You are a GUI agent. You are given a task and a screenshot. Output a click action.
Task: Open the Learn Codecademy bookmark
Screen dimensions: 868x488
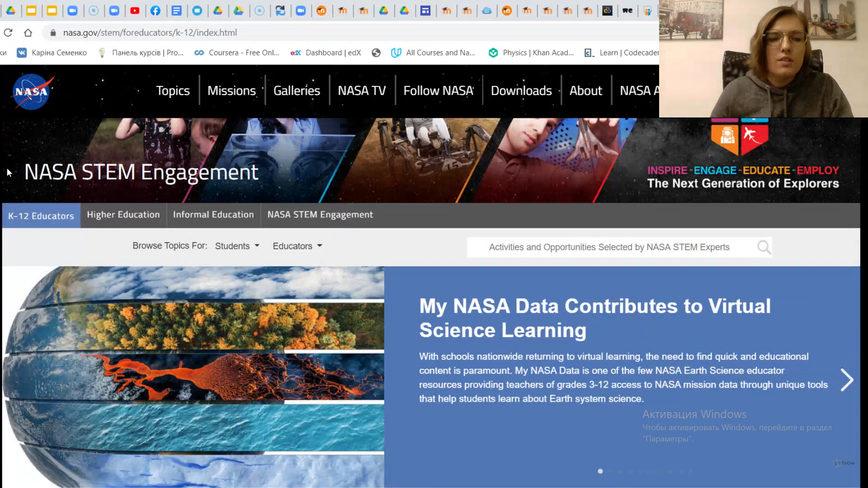tap(622, 52)
